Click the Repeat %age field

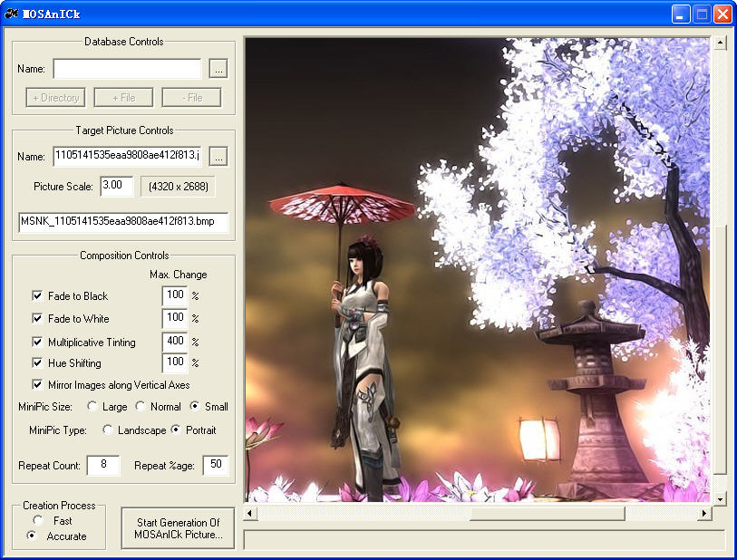click(x=216, y=465)
